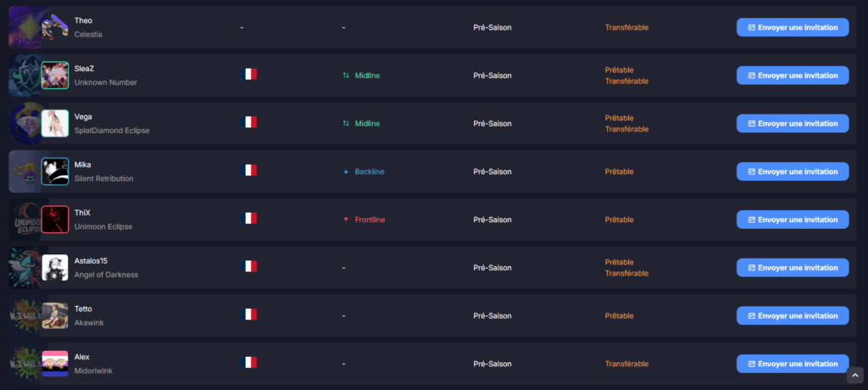Click the Transférable status for Alex
Screen dimensions: 868x390
pos(626,363)
